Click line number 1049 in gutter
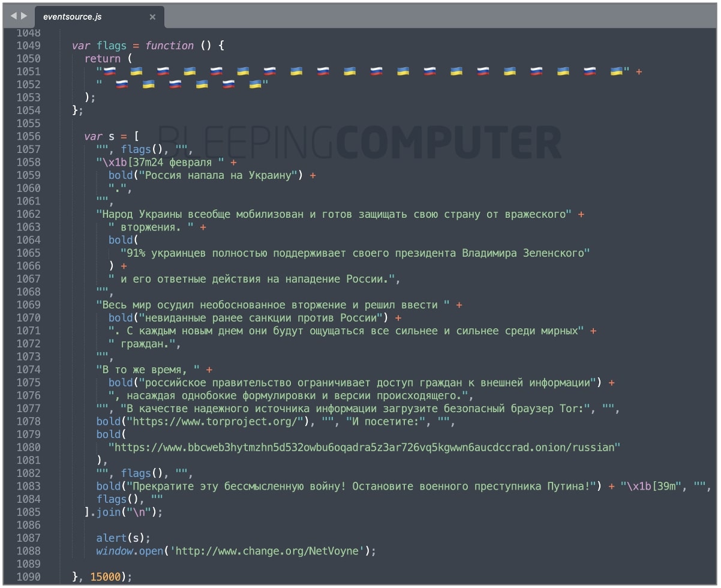The image size is (721, 588). pyautogui.click(x=29, y=46)
